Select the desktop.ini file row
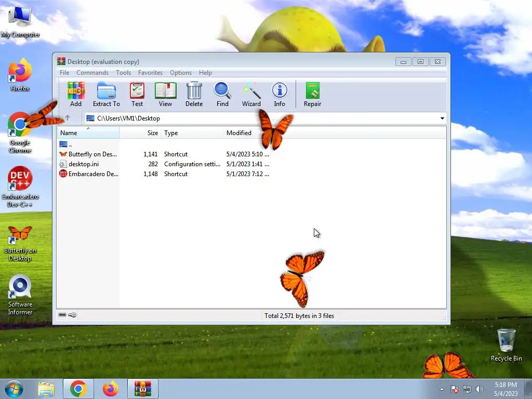Viewport: 532px width, 399px height. coord(164,164)
